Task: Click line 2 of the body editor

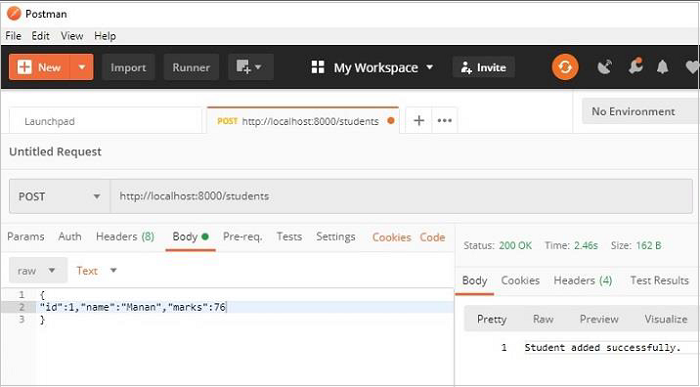Action: click(244, 307)
